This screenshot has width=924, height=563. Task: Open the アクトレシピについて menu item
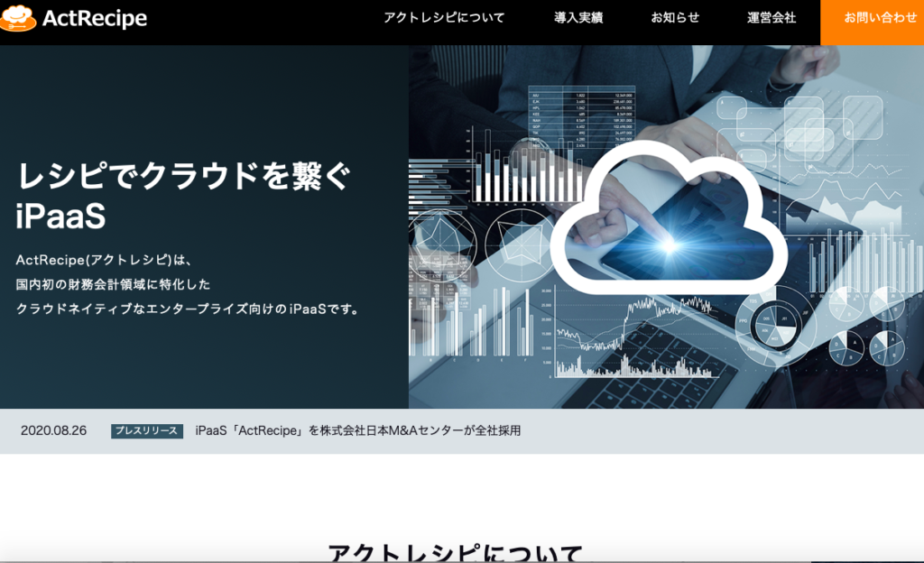tap(444, 18)
